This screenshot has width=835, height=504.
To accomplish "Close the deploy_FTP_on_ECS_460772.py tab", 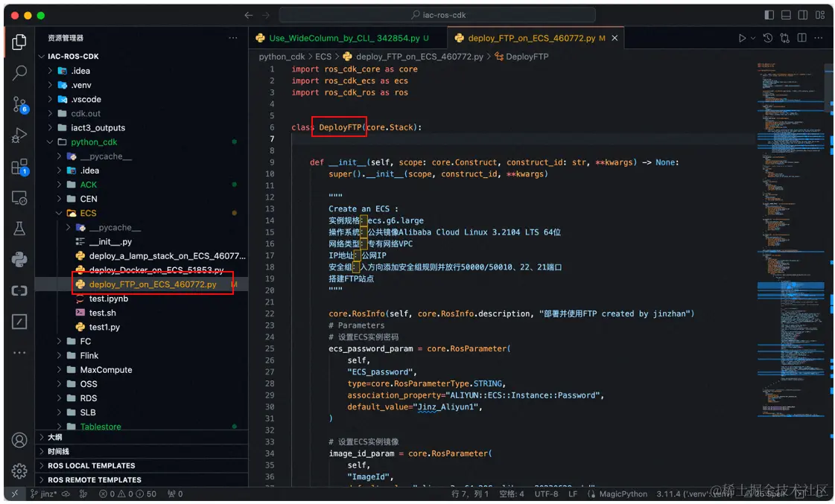I will click(615, 38).
